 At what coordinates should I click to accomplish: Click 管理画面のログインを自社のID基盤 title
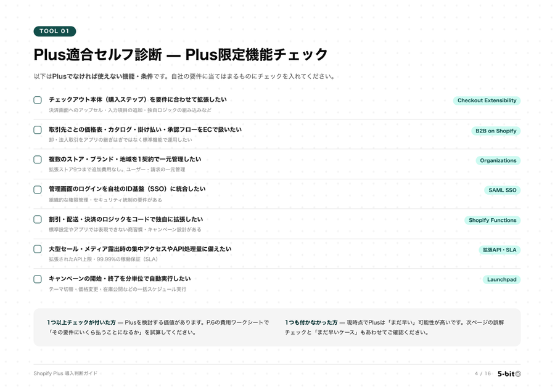127,189
